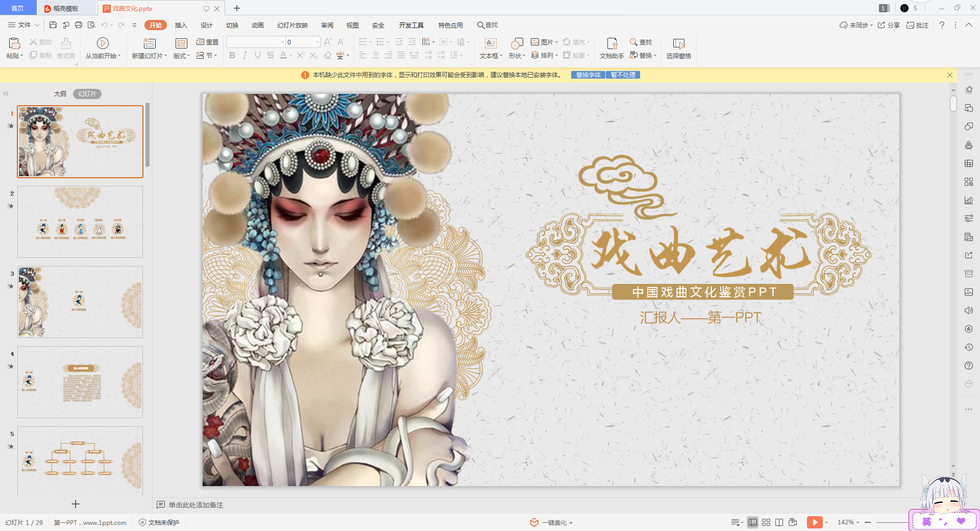Click the New Slide (新建幻灯片) icon
980x531 pixels.
click(x=150, y=43)
